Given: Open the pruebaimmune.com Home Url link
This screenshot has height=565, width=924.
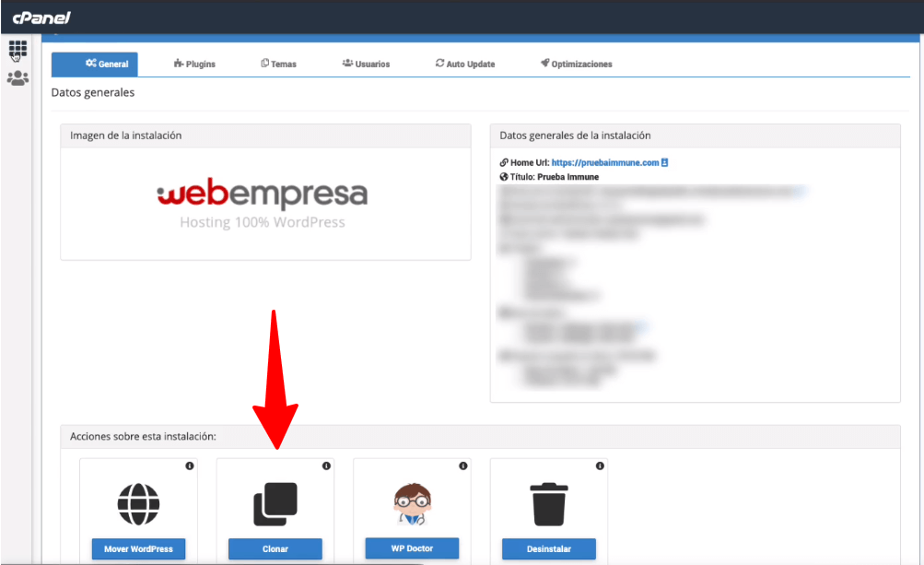Looking at the screenshot, I should pos(605,163).
